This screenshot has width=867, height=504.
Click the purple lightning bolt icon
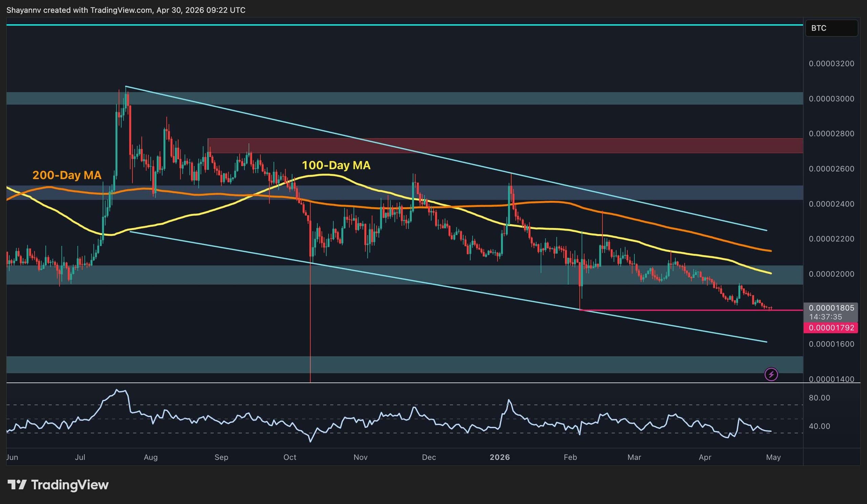coord(771,374)
